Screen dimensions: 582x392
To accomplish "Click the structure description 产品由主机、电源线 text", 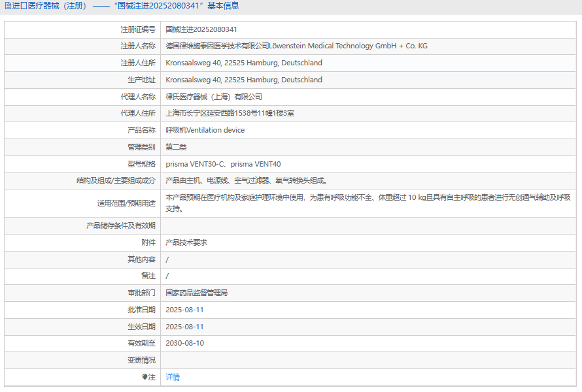I will coord(247,181).
